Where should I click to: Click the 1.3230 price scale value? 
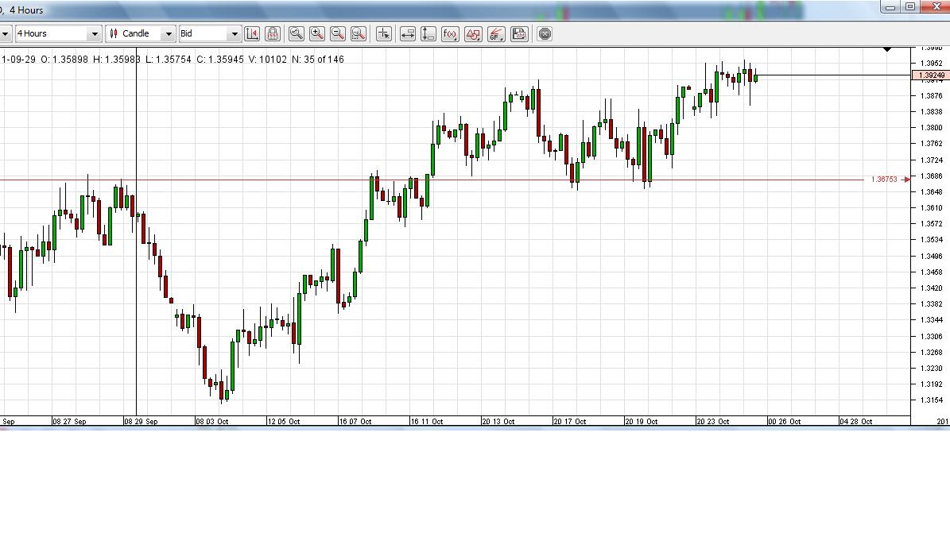click(931, 368)
